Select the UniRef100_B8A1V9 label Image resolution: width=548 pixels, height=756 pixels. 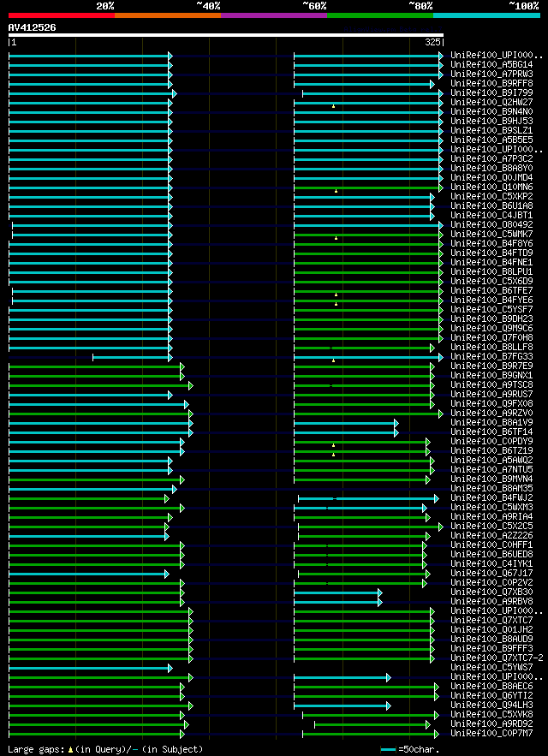[x=491, y=423]
